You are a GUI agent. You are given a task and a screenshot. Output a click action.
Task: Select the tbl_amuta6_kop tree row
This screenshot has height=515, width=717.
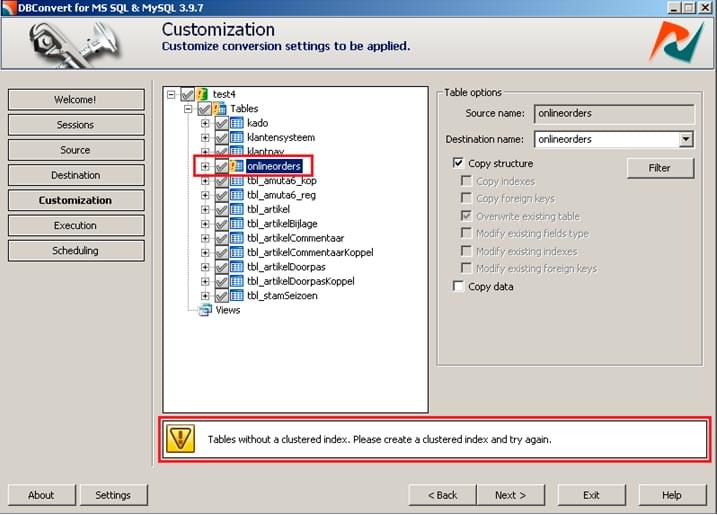coord(282,181)
